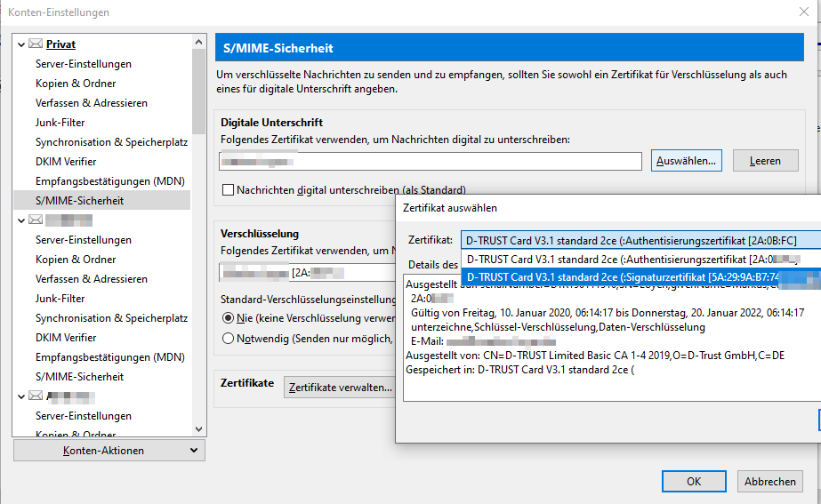Confirm with the OK button
Viewport: 821px width, 504px height.
[694, 481]
